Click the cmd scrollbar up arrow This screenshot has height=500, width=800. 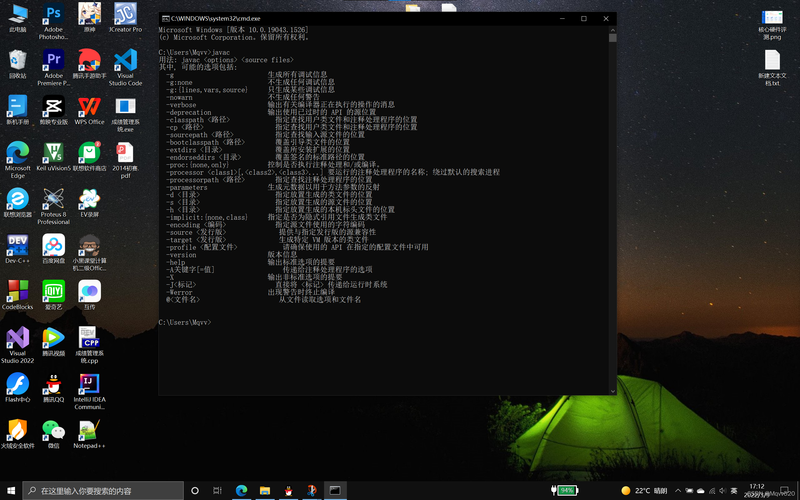coord(613,30)
